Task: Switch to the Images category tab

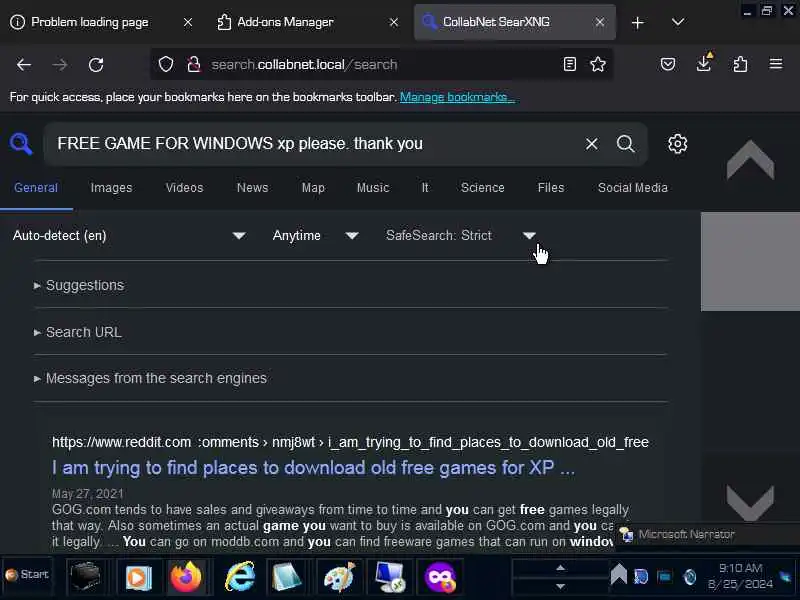Action: [x=111, y=188]
